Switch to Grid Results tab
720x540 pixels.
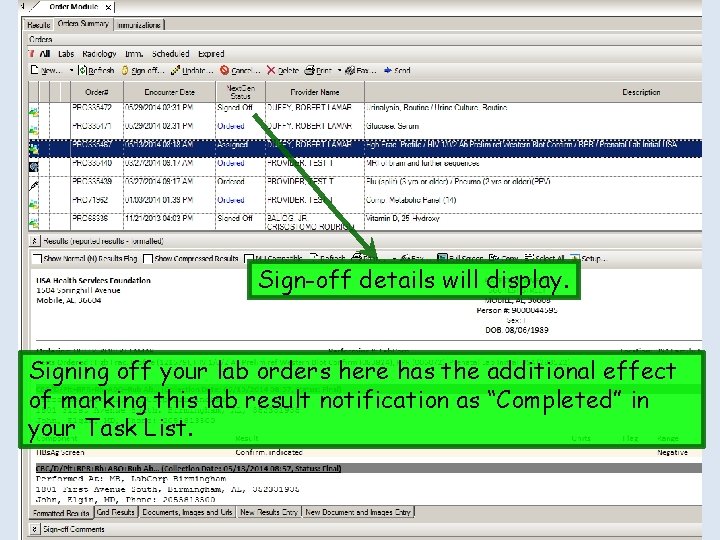click(116, 512)
